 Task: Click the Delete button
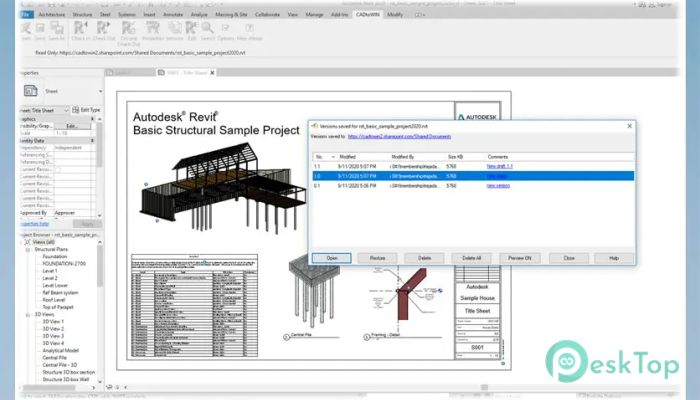tap(425, 258)
